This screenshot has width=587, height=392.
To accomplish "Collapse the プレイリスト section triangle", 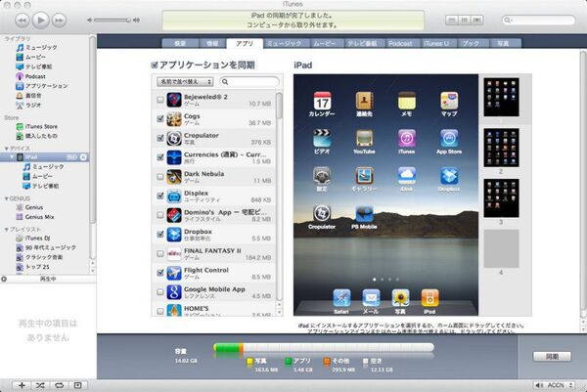I will coord(7,230).
